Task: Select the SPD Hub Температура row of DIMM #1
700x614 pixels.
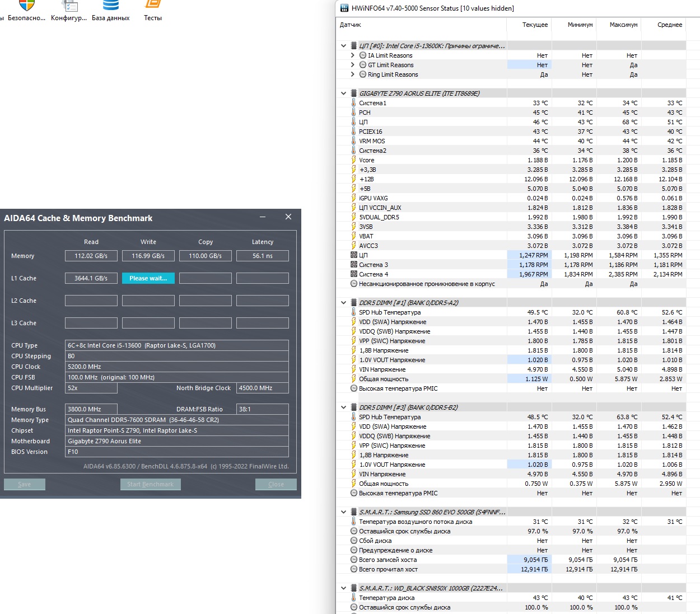Action: (511, 312)
